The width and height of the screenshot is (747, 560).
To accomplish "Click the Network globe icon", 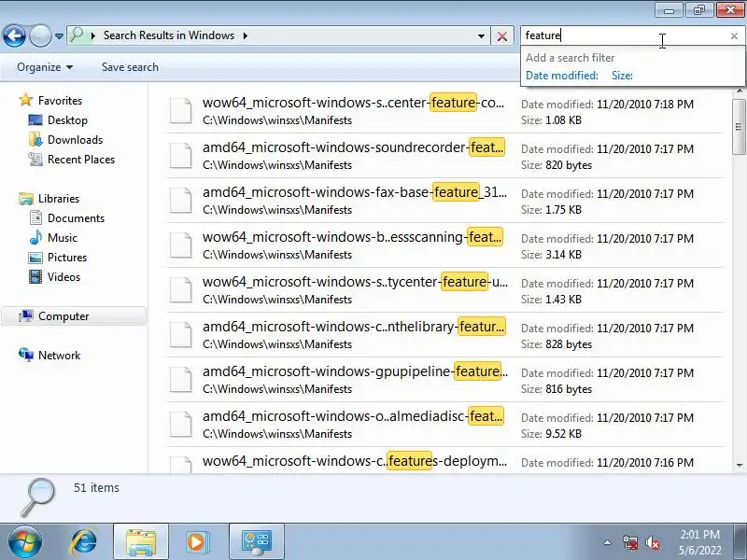I will 26,355.
